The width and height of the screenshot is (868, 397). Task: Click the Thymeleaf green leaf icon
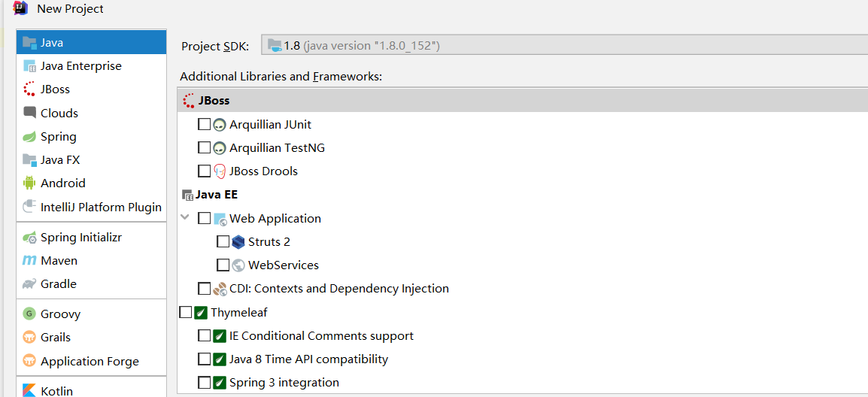[x=201, y=312]
